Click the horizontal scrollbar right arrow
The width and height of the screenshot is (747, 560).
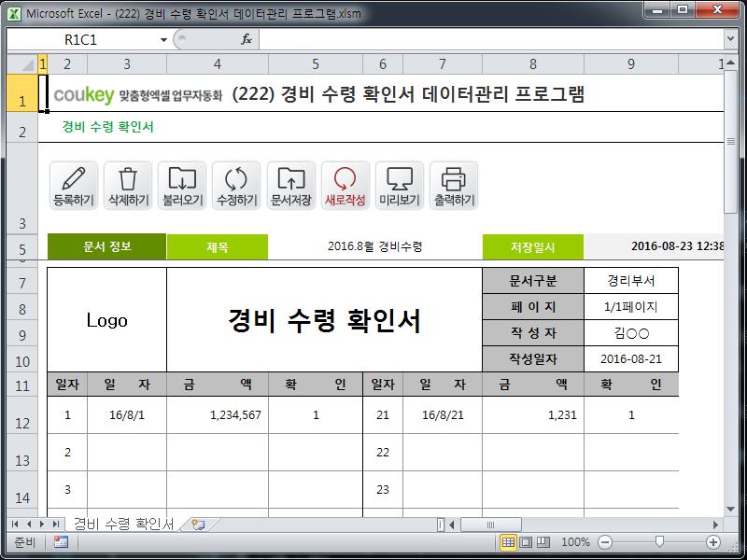(716, 525)
